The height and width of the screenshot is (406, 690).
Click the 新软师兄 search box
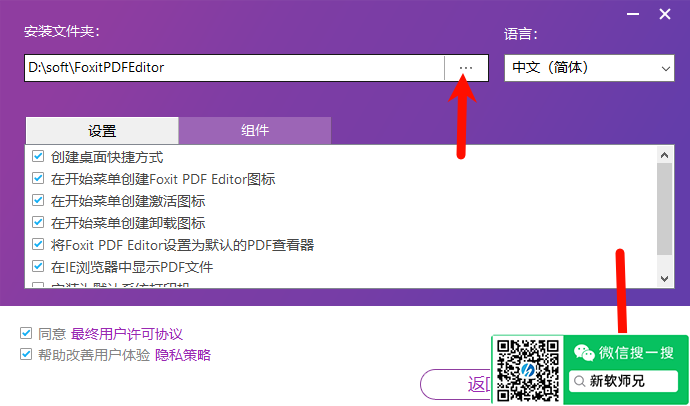pyautogui.click(x=624, y=381)
